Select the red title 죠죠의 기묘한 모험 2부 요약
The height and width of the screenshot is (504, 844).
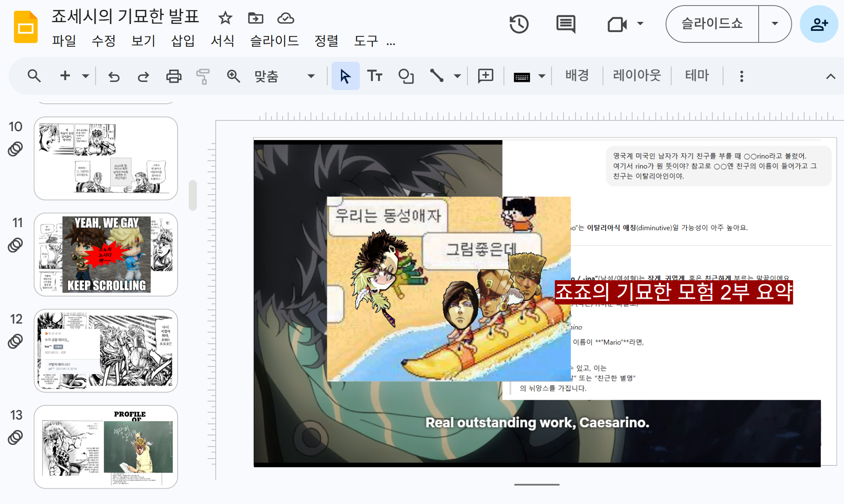(674, 292)
